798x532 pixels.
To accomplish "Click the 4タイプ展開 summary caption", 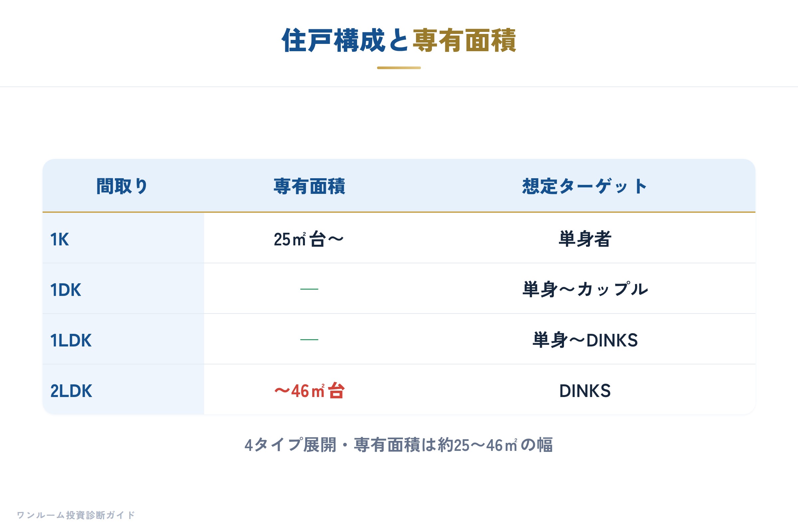I will tap(399, 445).
